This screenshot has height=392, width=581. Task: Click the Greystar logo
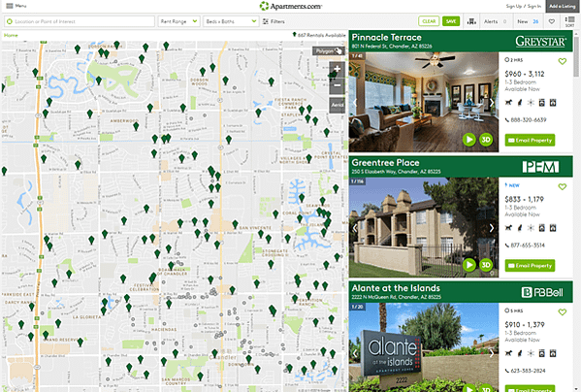540,41
